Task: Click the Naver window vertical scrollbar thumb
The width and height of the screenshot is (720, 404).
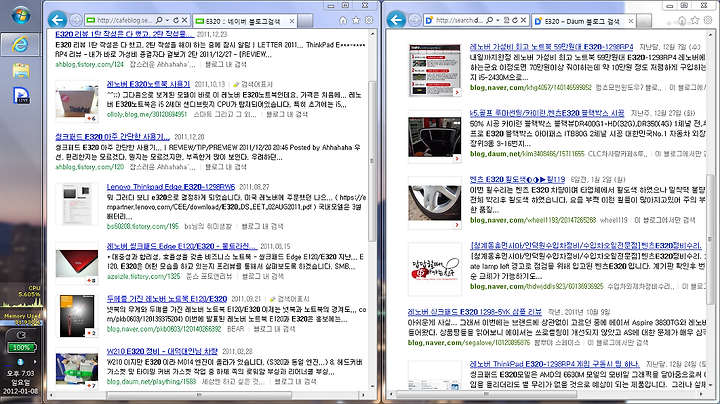Action: [372, 161]
